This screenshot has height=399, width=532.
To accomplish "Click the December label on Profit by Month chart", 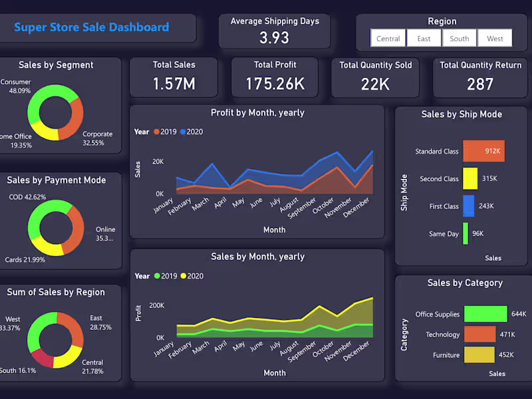I will 356,207.
